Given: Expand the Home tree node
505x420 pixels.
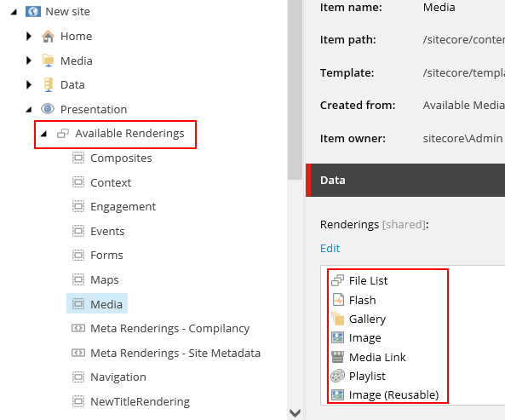Looking at the screenshot, I should 29,36.
